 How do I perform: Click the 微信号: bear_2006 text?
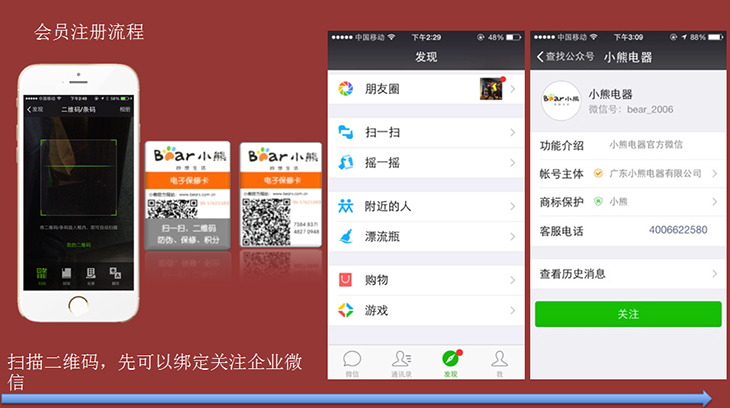click(630, 109)
